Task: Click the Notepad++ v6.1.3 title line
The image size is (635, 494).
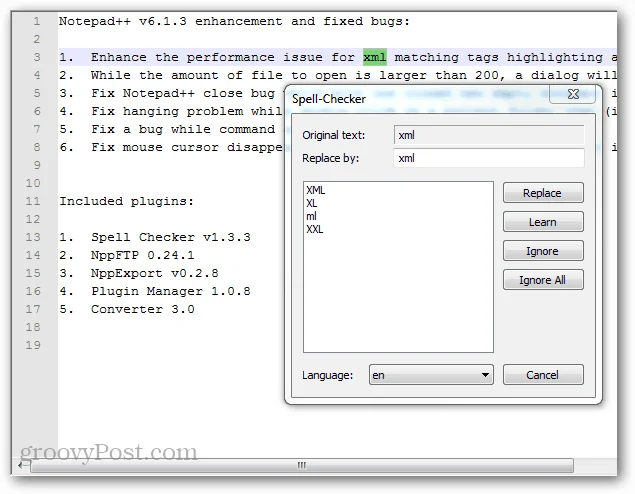Action: 234,21
